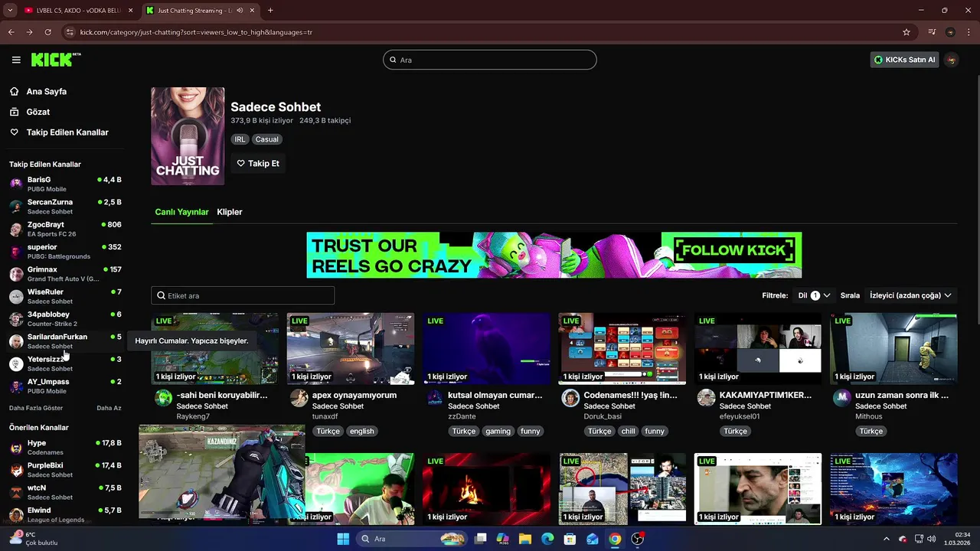Open a new browser tab

[x=270, y=11]
